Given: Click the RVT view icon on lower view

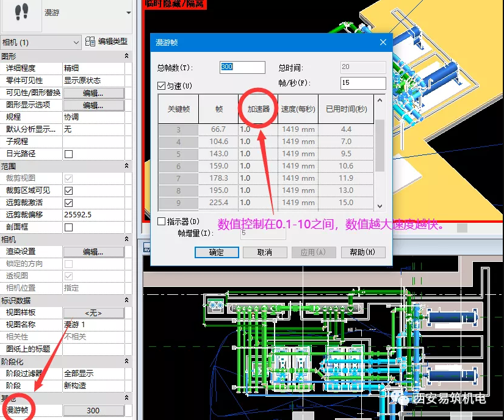Looking at the screenshot, I should (x=147, y=248).
